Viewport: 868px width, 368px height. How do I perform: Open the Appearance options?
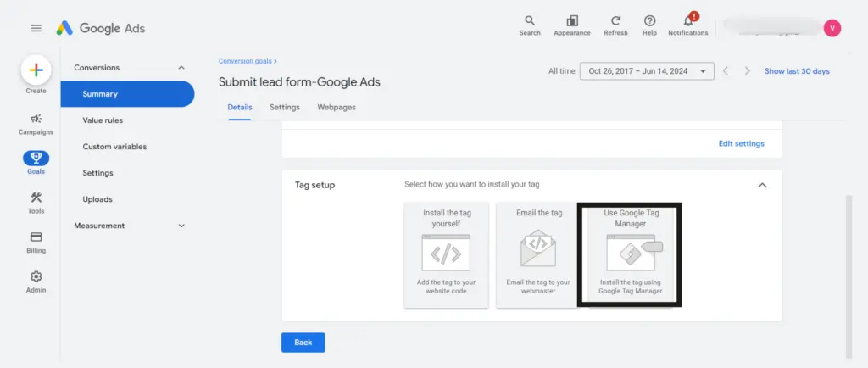click(x=572, y=25)
